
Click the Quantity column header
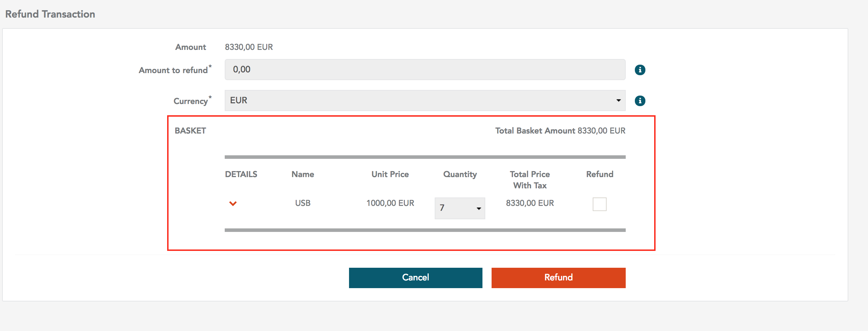click(x=460, y=175)
